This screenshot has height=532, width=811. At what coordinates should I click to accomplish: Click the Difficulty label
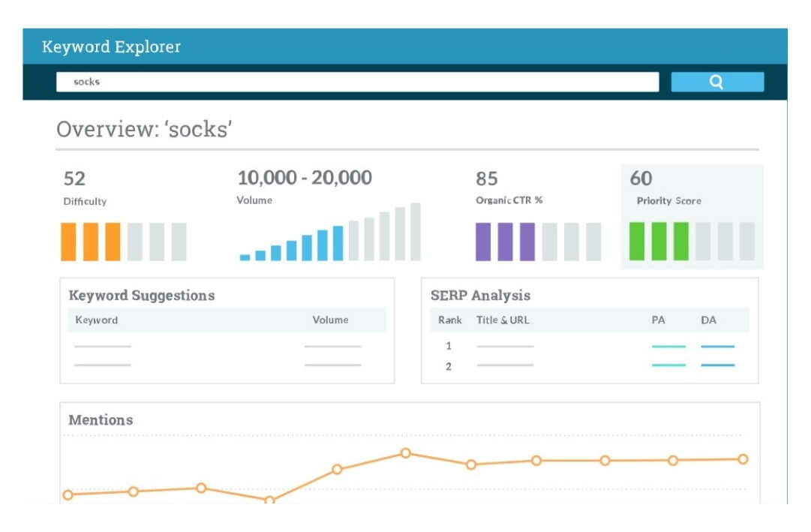85,201
